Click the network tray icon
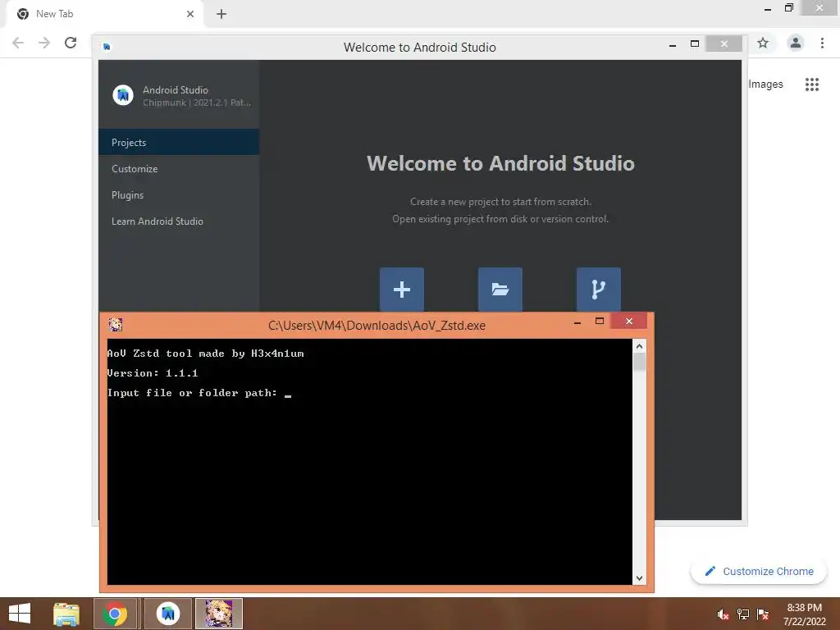Screen dimensions: 840x630 pos(743,614)
